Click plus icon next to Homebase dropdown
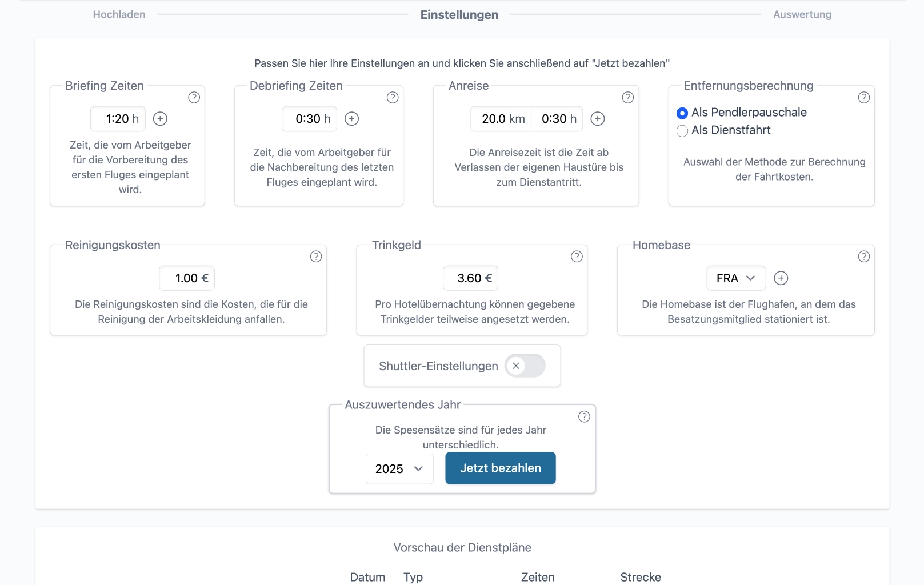 click(x=781, y=278)
